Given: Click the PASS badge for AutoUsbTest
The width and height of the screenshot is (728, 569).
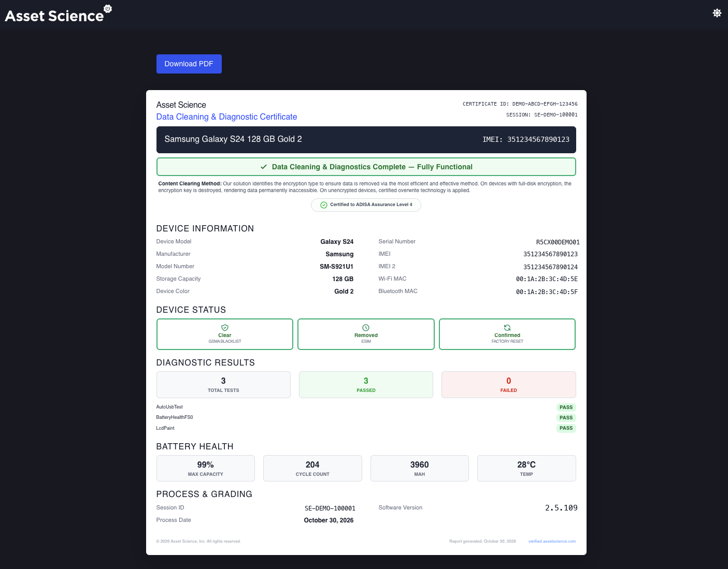Looking at the screenshot, I should point(566,407).
